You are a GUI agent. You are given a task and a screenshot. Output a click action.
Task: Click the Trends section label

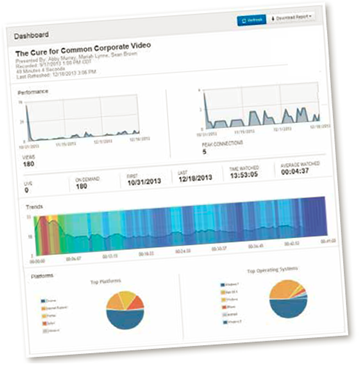click(34, 207)
